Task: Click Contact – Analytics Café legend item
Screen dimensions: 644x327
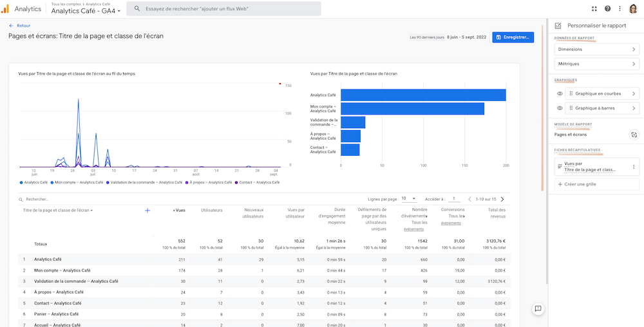Action: tap(258, 182)
